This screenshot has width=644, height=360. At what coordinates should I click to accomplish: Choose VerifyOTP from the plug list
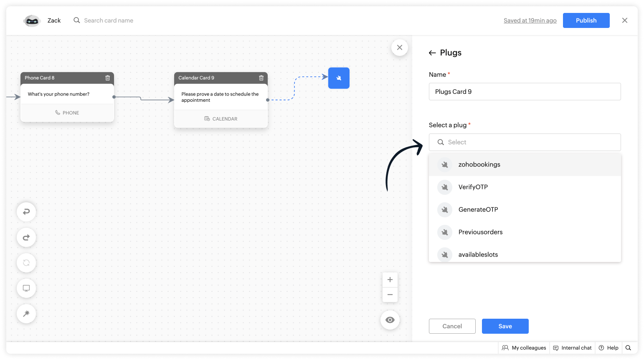pyautogui.click(x=525, y=187)
